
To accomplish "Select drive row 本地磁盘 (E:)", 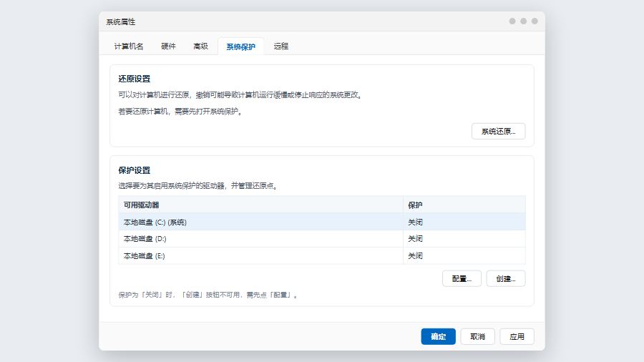I will 322,255.
